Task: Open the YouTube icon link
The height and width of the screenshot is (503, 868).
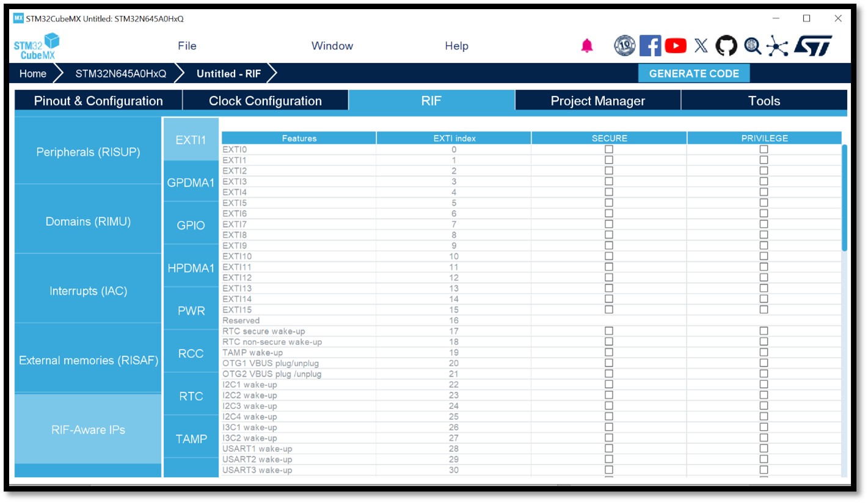Action: (676, 46)
